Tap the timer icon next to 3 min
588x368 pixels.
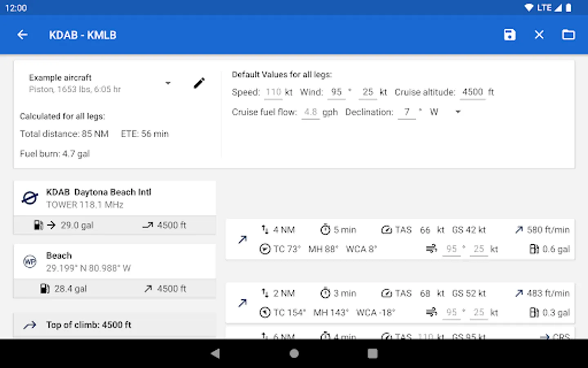(325, 293)
